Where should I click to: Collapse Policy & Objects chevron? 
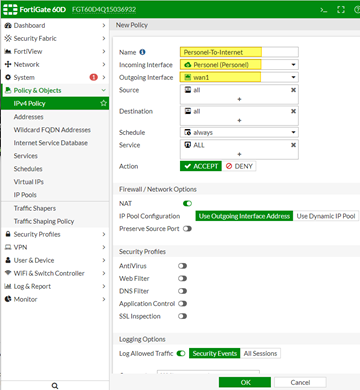[104, 90]
